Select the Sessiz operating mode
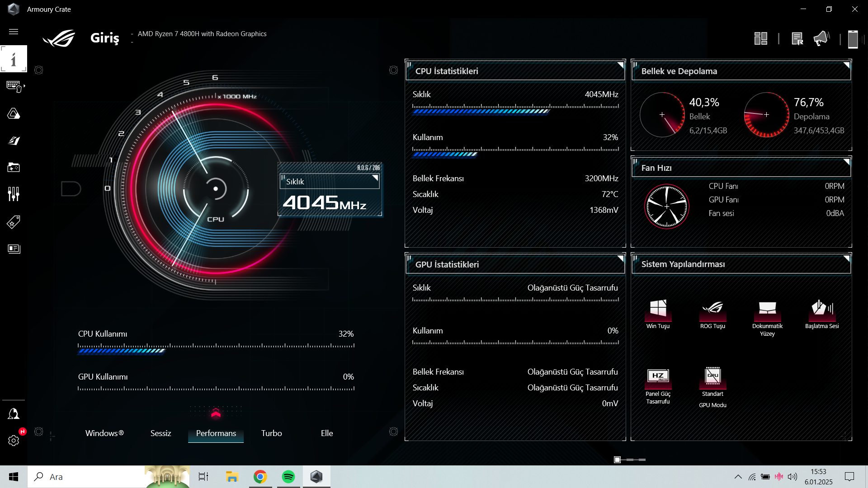868x488 pixels. coord(160,433)
